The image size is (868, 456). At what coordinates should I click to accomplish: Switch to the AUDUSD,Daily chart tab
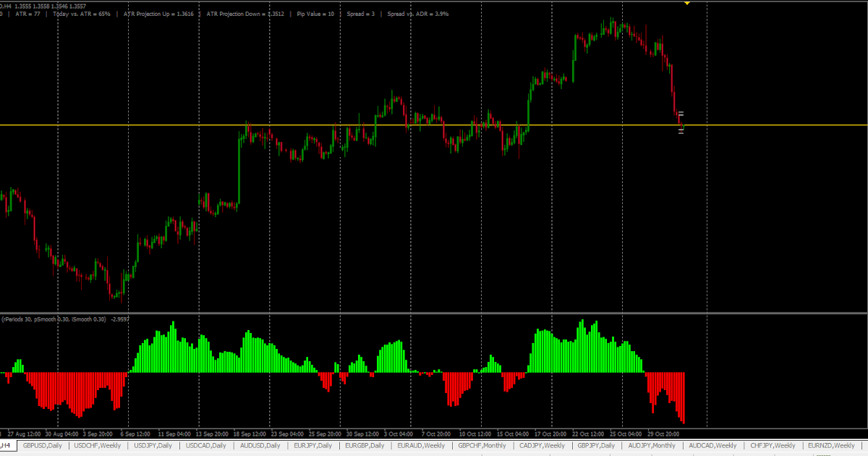pos(260,446)
